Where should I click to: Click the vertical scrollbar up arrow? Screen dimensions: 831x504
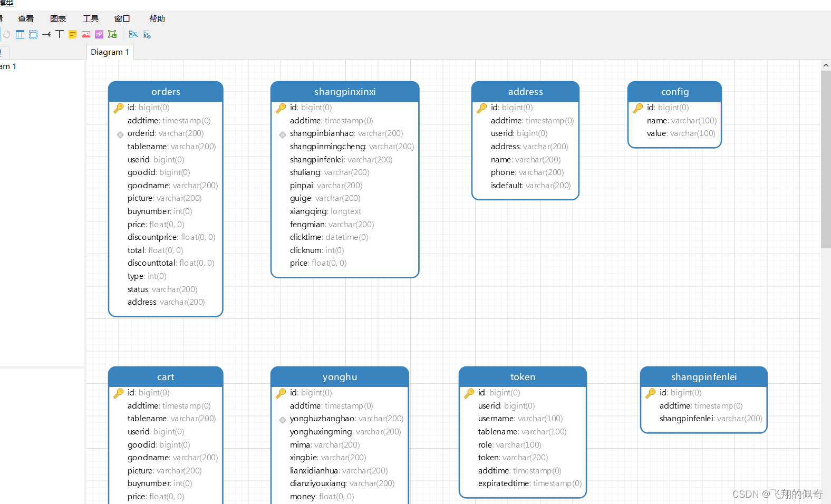826,65
